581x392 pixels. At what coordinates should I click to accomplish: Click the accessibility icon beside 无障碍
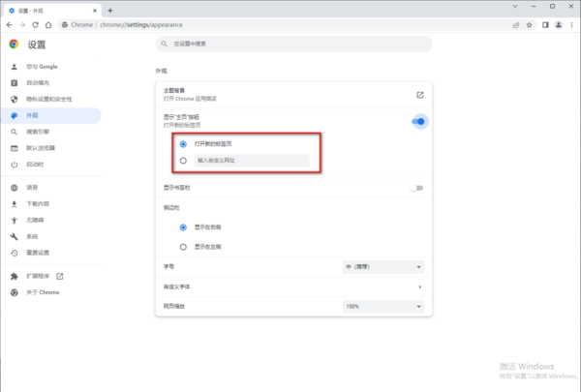[x=15, y=220]
